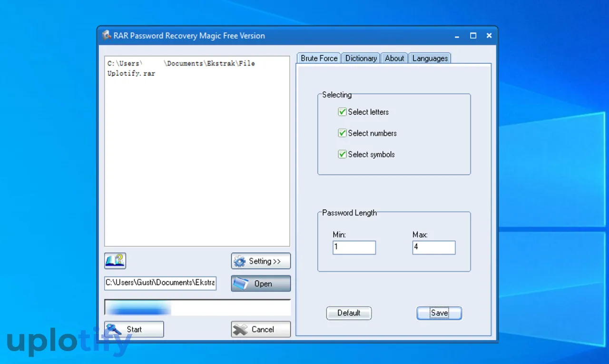Open the About tab
The width and height of the screenshot is (609, 364).
394,58
